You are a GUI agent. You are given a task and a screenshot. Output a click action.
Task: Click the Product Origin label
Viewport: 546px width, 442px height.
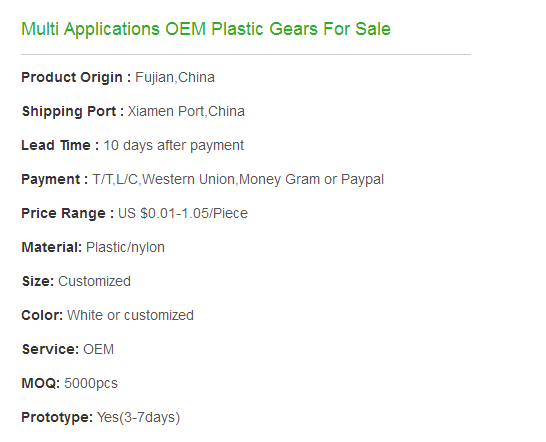point(76,77)
